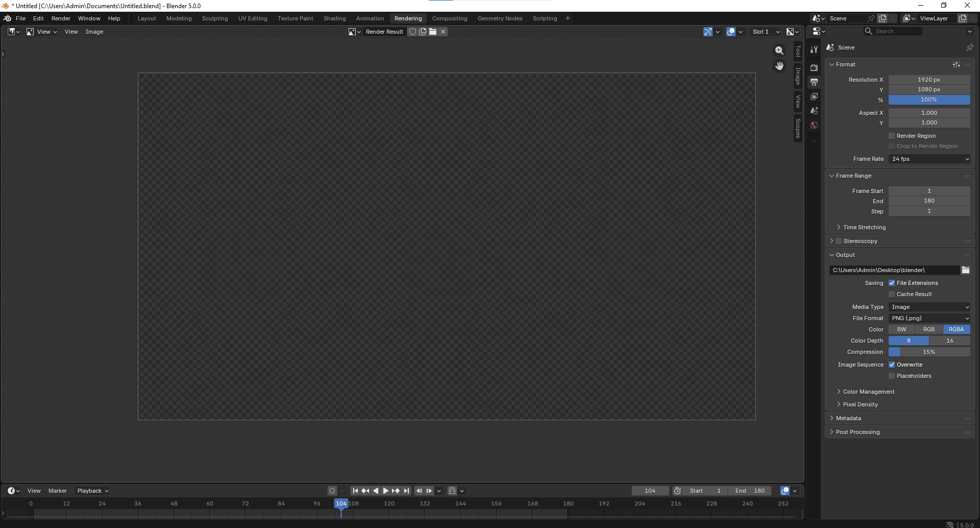This screenshot has width=980, height=528.
Task: Open Format presets sliders icon
Action: pyautogui.click(x=957, y=64)
